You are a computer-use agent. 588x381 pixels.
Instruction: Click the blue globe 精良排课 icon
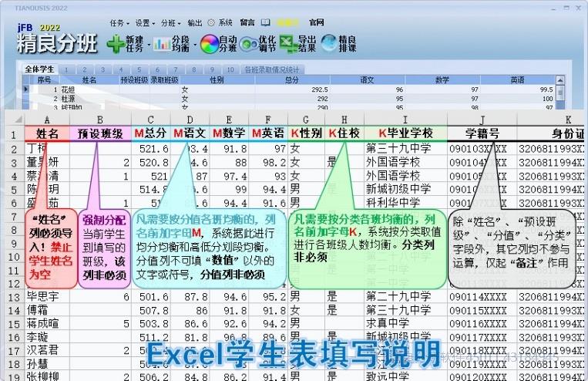(329, 43)
